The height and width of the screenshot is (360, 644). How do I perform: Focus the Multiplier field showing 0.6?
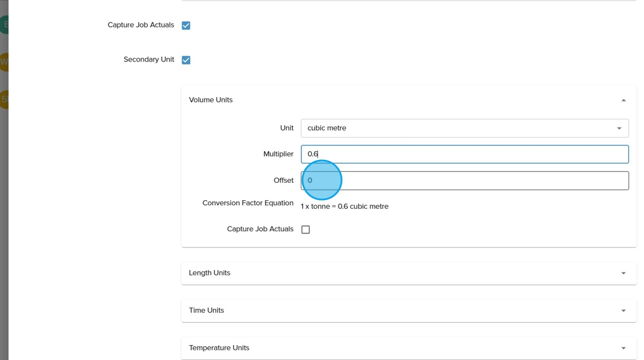coord(465,154)
